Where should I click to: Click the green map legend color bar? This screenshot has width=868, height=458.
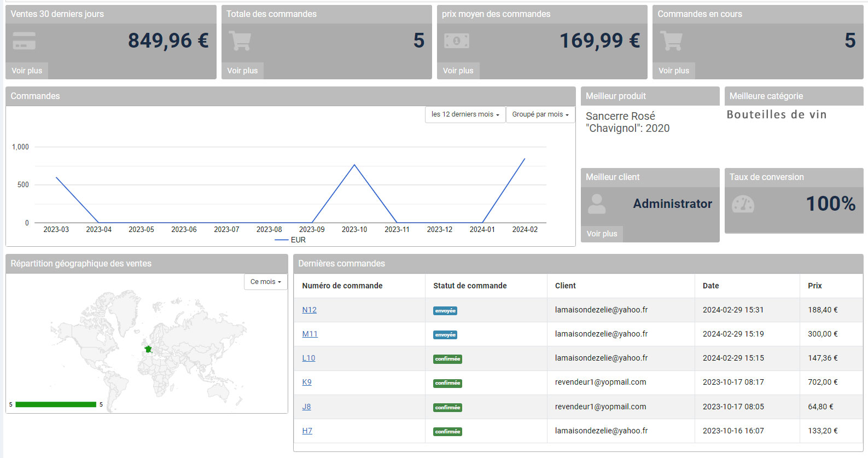[56, 404]
